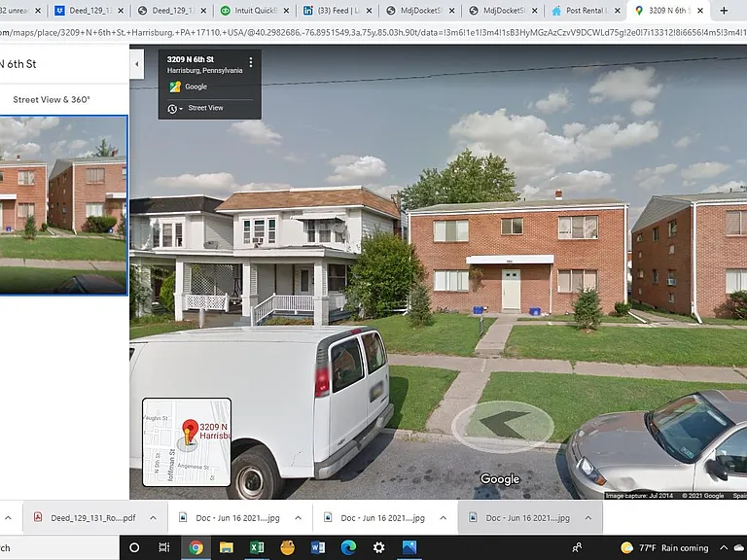This screenshot has width=747, height=560.
Task: Open the third Doc - Jun 16 2021 jpg download
Action: (x=520, y=517)
